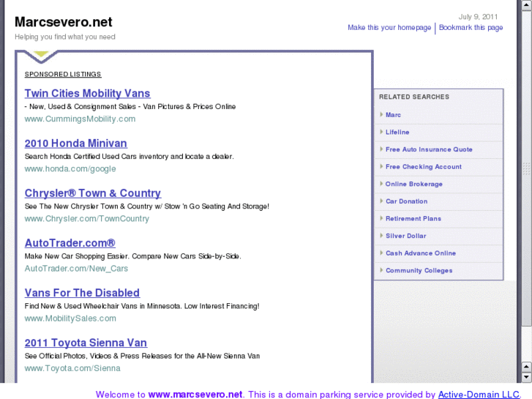Open the Active-Domain LLC link

click(x=479, y=395)
